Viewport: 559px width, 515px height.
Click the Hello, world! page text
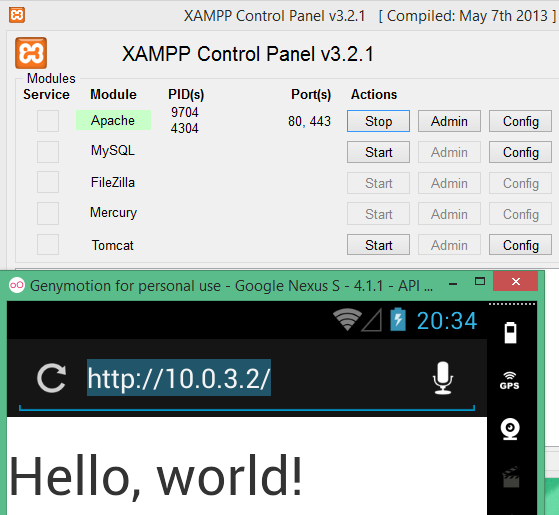pos(156,477)
